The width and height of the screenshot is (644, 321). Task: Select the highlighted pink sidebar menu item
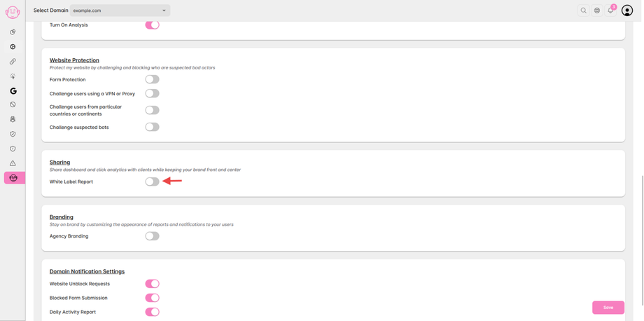13,178
